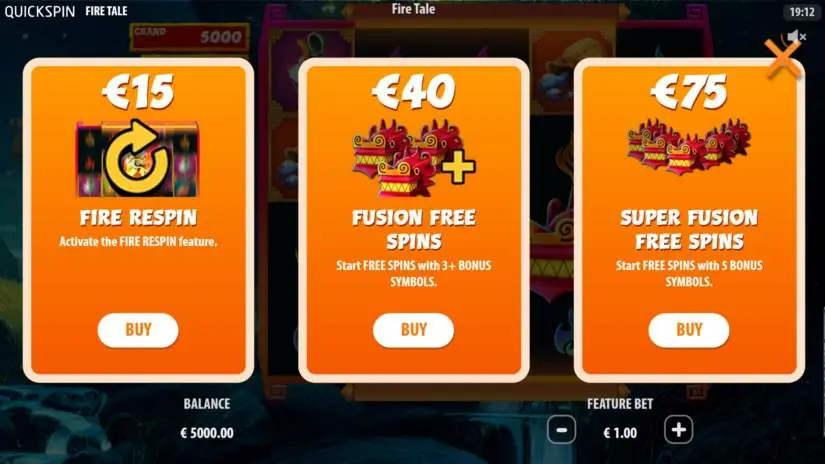
Task: Click the Fire Tale game title
Action: 413,8
